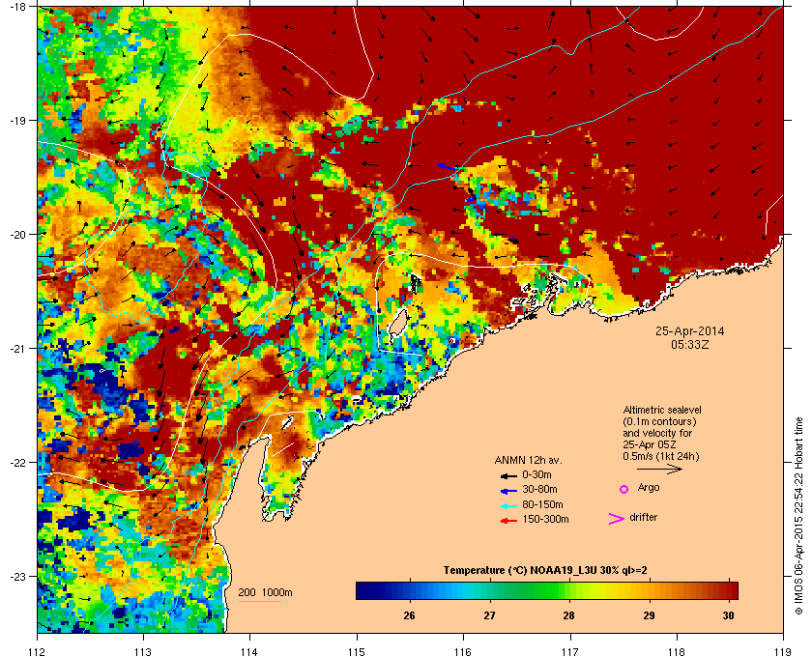Screen dimensions: 812x657
Task: Click the 115 longitude axis label
Action: pos(357,651)
